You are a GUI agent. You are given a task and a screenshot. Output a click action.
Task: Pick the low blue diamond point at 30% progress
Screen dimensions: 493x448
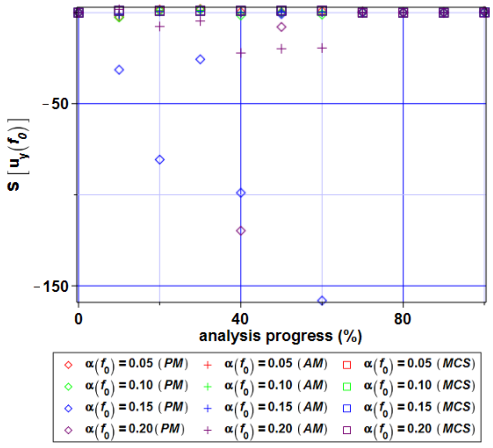click(200, 59)
